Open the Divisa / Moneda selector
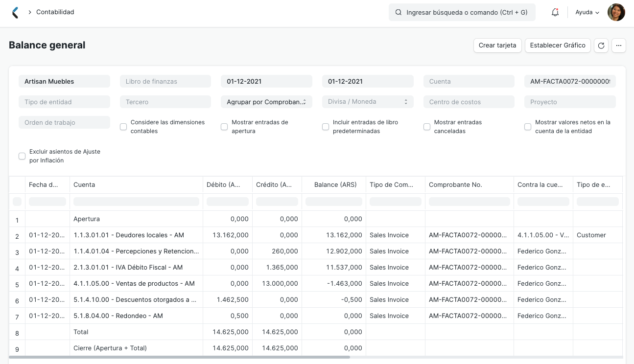634x364 pixels. [368, 102]
